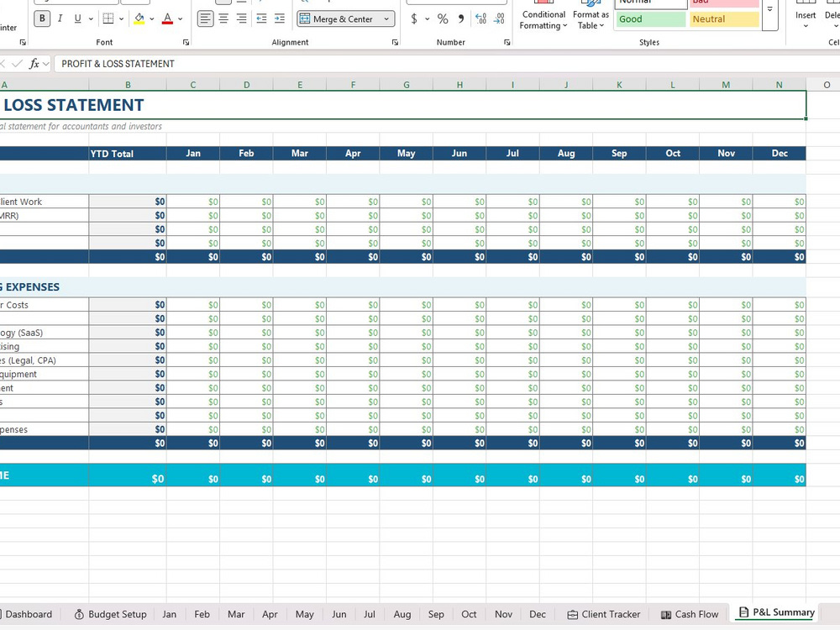Click Increase Decimal icon
The width and height of the screenshot is (840, 630).
pos(481,18)
